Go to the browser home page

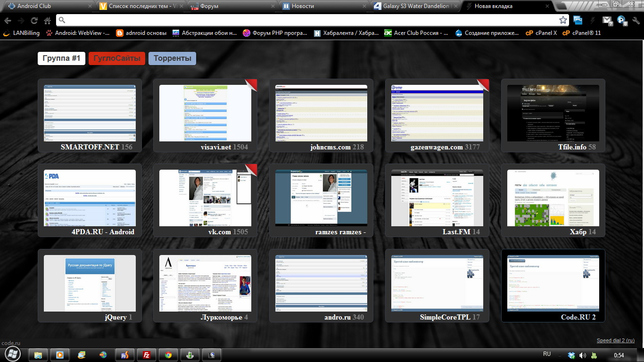pyautogui.click(x=47, y=20)
